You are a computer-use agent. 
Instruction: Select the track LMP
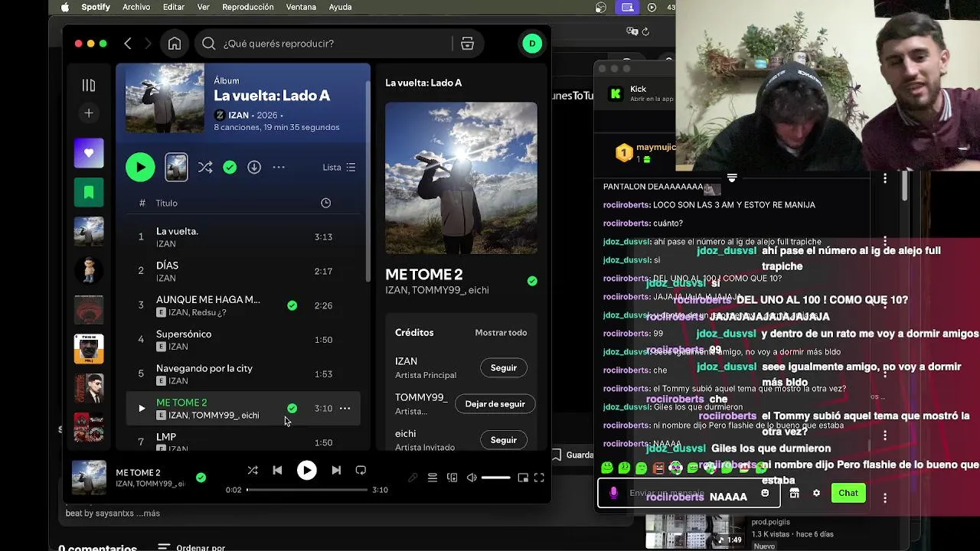pyautogui.click(x=166, y=437)
